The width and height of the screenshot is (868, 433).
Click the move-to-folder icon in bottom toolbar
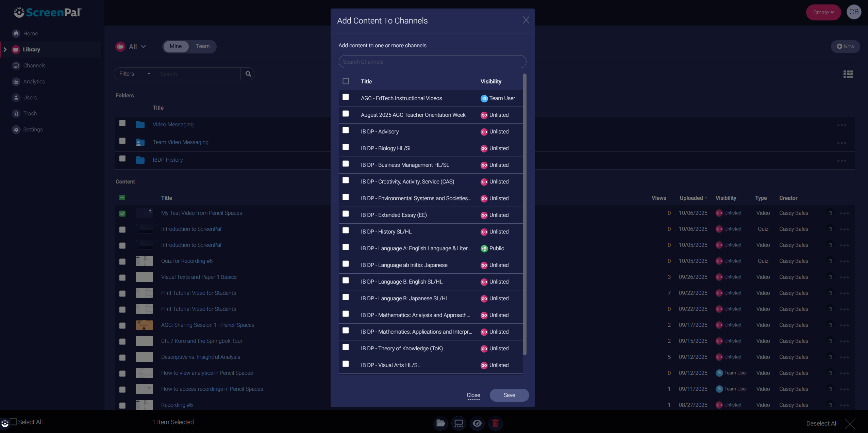(440, 423)
